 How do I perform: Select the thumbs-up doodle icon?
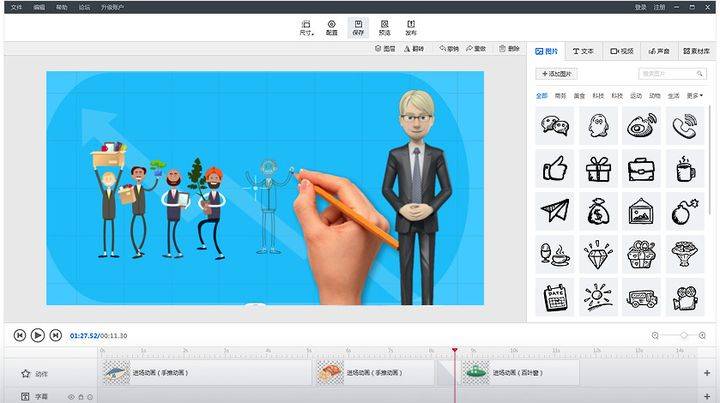pyautogui.click(x=554, y=168)
